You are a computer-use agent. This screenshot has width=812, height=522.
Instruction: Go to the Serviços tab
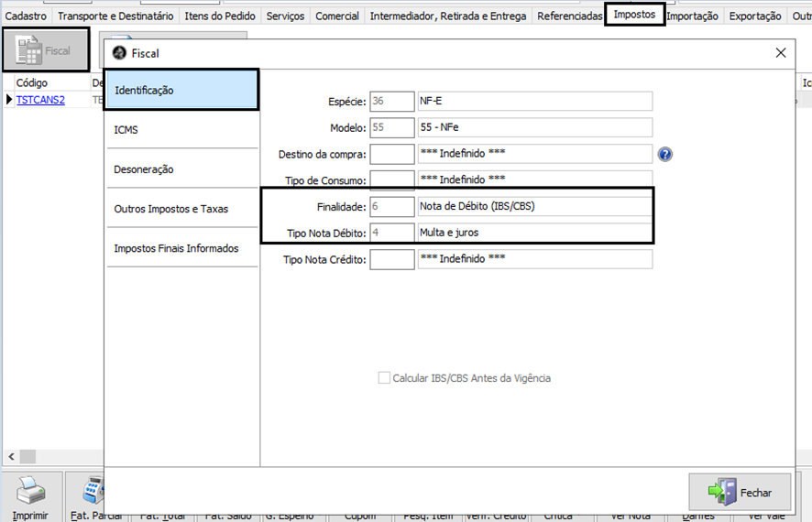click(x=285, y=16)
